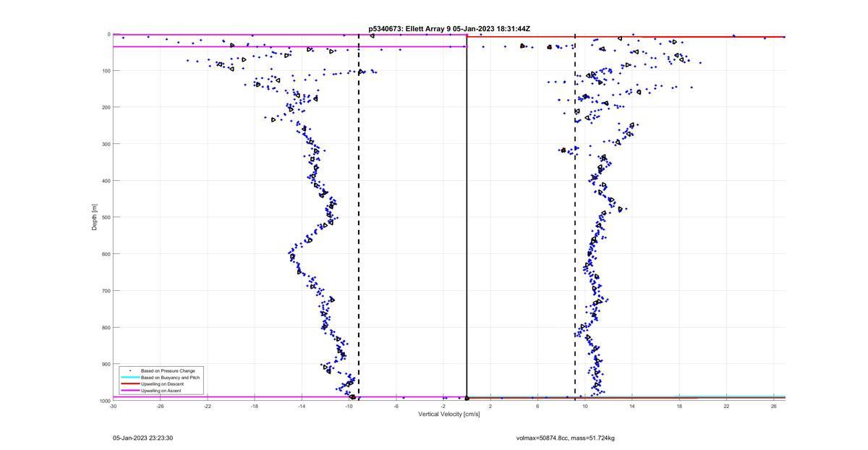Click the x-axis tick label '-22'
868x450 pixels.
click(x=208, y=407)
